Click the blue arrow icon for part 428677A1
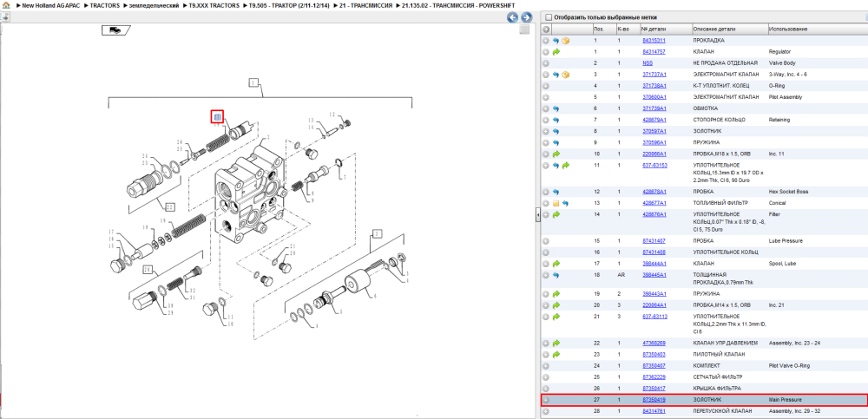Image resolution: width=868 pixels, height=419 pixels. coord(566,203)
